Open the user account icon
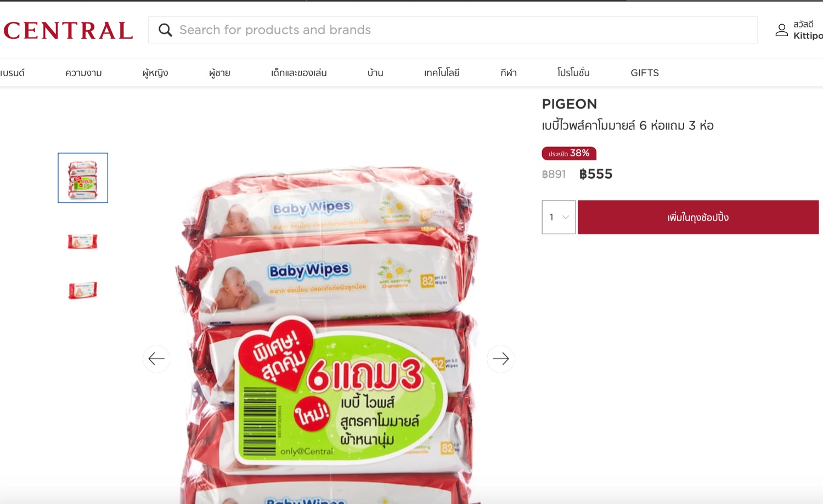This screenshot has width=823, height=504. point(781,30)
